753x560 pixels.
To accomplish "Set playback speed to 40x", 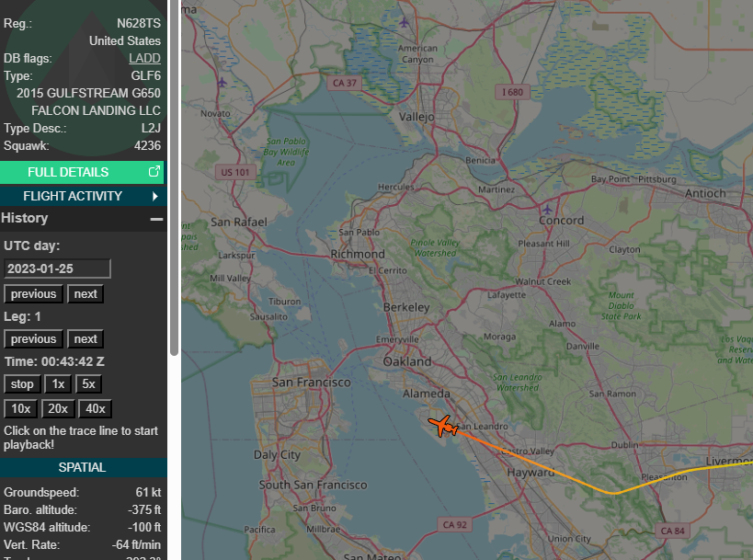I will point(94,408).
